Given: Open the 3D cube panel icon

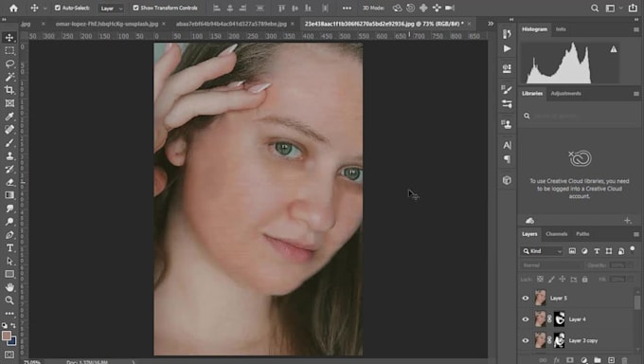Looking at the screenshot, I should (507, 180).
